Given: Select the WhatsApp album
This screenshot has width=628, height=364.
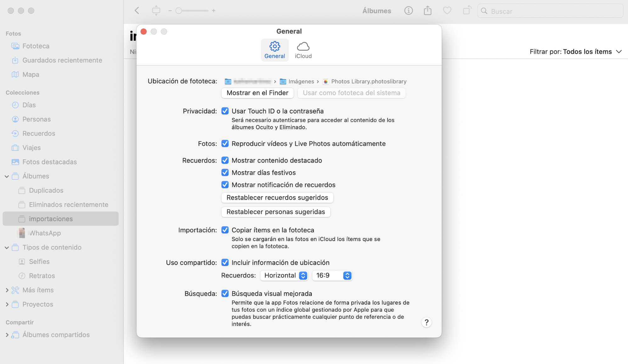Looking at the screenshot, I should point(45,233).
